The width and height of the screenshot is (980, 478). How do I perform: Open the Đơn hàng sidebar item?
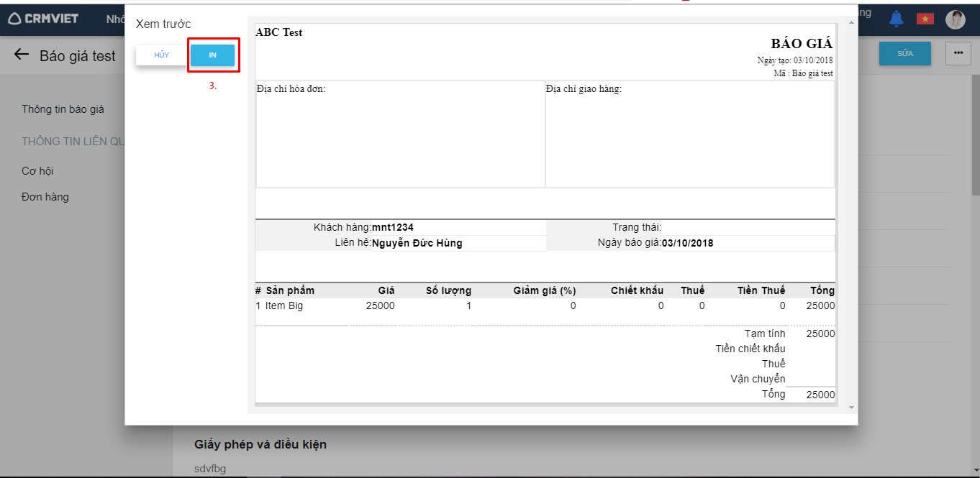click(x=45, y=197)
